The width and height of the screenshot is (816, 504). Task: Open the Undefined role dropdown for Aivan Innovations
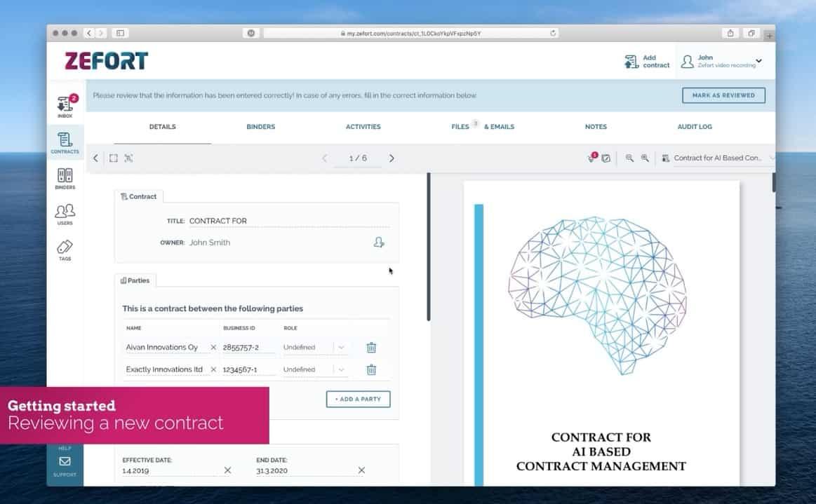[x=340, y=347]
